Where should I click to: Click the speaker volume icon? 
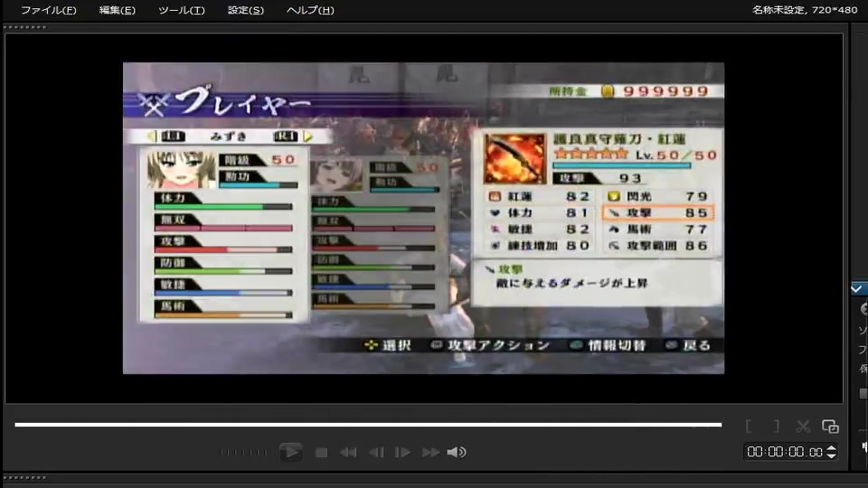[457, 453]
